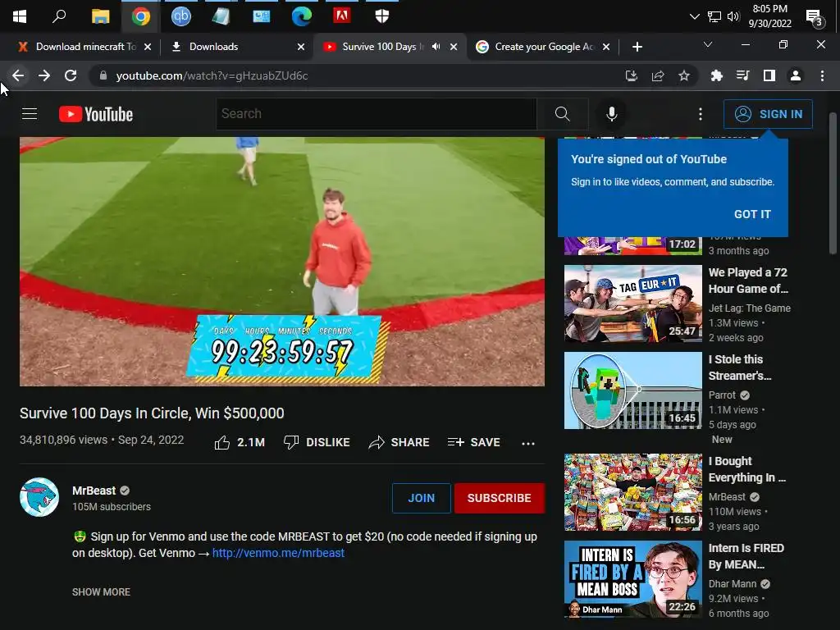
Task: Click the Dislike thumbs-down button
Action: click(317, 442)
